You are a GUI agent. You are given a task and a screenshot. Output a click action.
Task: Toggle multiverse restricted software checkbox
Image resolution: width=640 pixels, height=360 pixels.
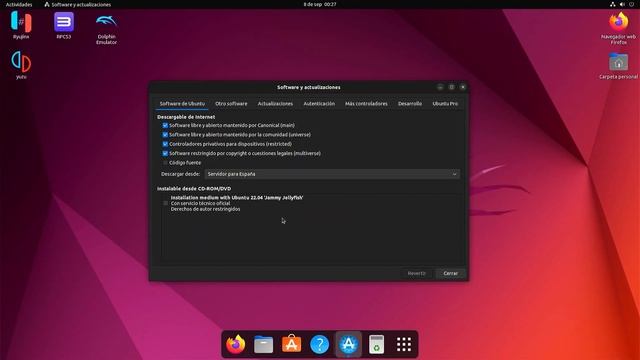pos(165,153)
